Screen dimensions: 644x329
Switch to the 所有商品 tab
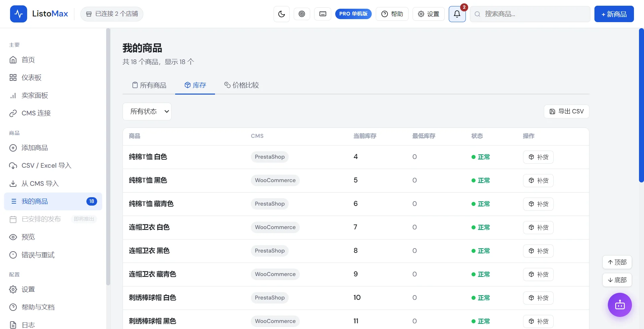(x=149, y=85)
